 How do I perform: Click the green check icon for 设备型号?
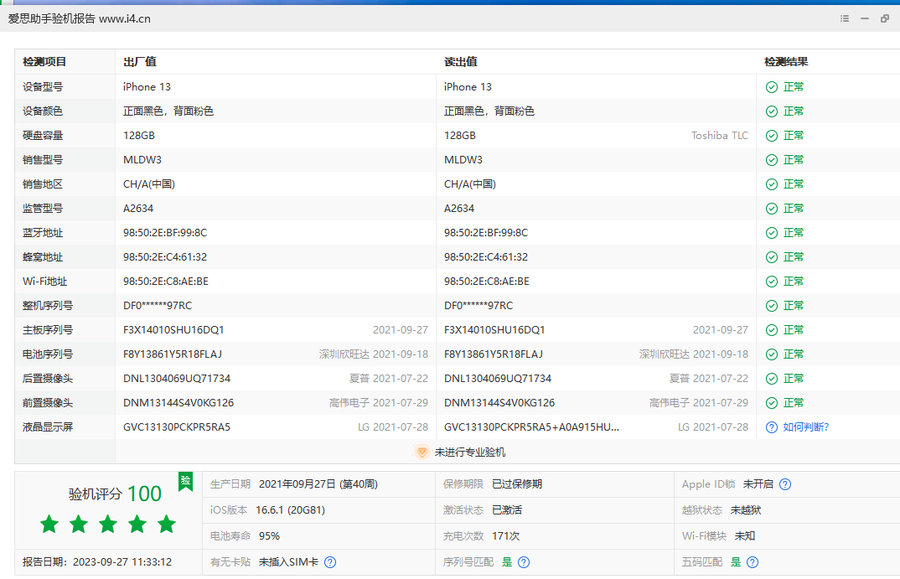click(x=771, y=87)
